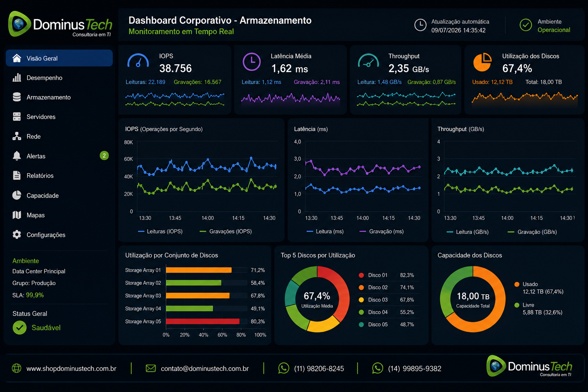
Task: Toggle the Leitura (ms) legend entry
Action: [325, 231]
